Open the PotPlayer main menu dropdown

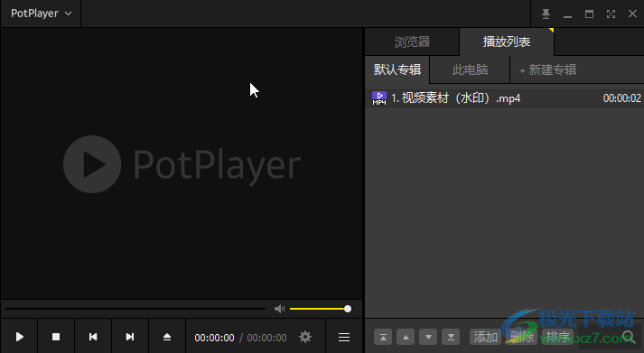pyautogui.click(x=41, y=14)
